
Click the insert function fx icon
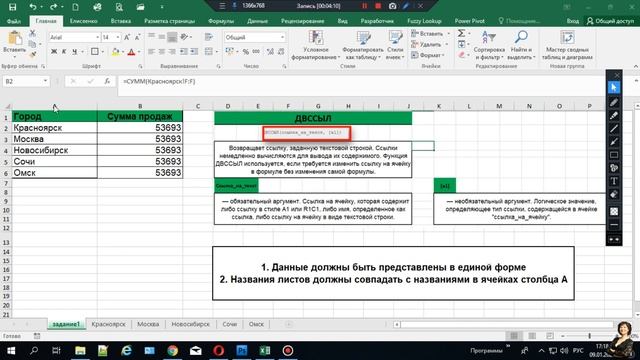click(107, 81)
